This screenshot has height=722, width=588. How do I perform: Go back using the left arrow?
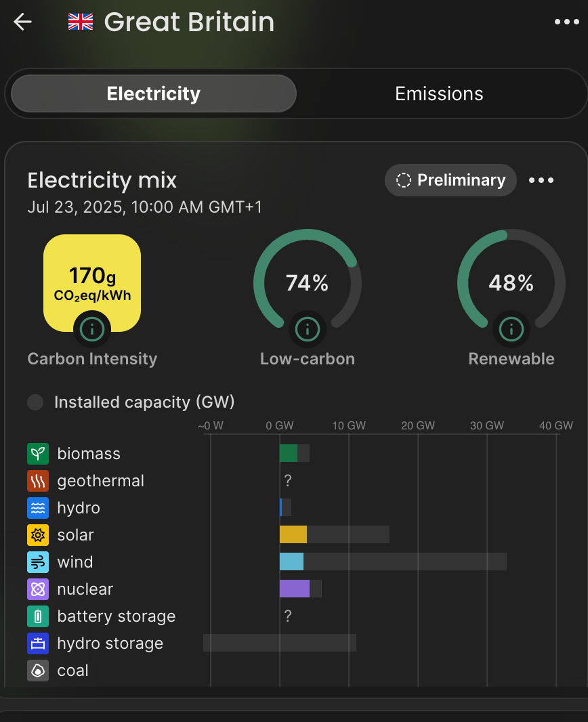(22, 22)
